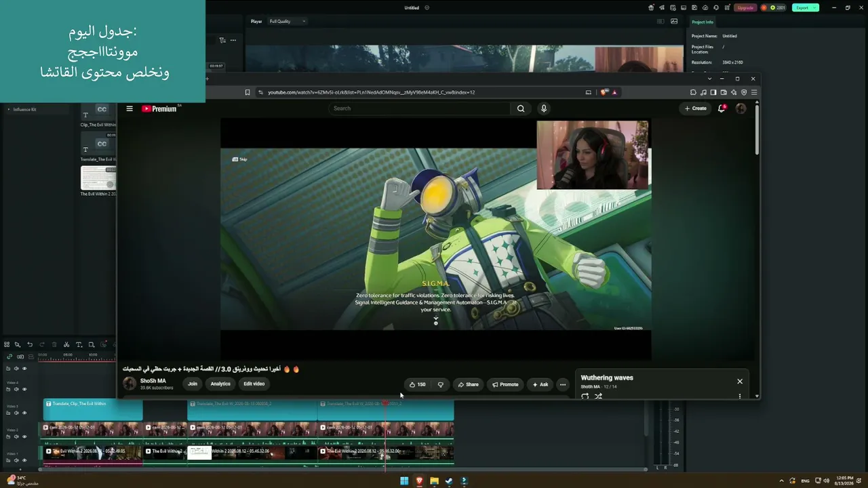Close the Wuthering waves playlist panel
Viewport: 868px width, 488px height.
[x=740, y=382]
